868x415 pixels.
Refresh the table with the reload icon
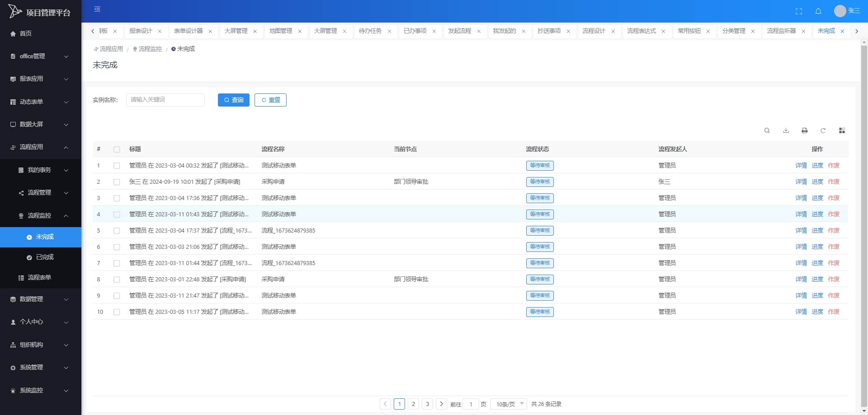(823, 131)
